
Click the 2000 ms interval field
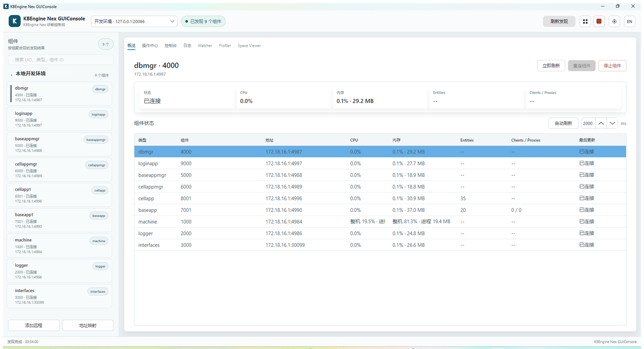tap(588, 123)
